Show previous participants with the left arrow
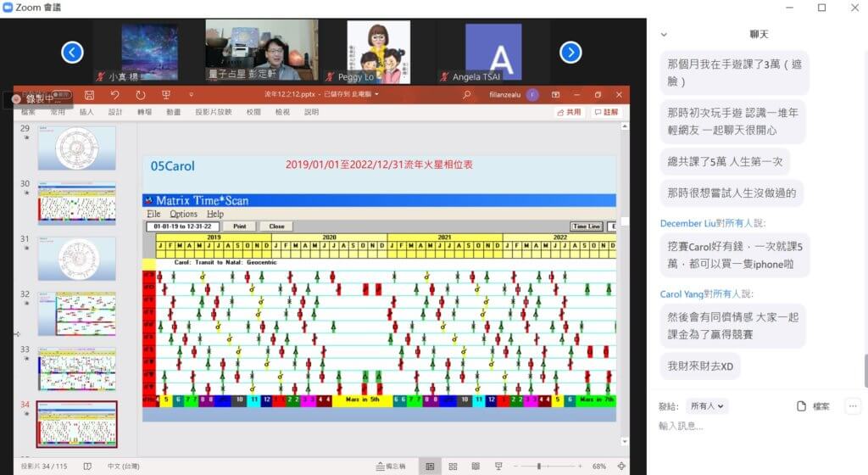This screenshot has width=868, height=475. [x=72, y=53]
